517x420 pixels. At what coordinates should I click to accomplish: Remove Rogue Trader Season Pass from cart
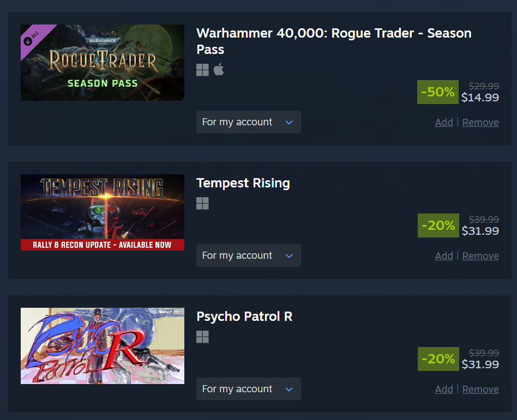point(480,122)
